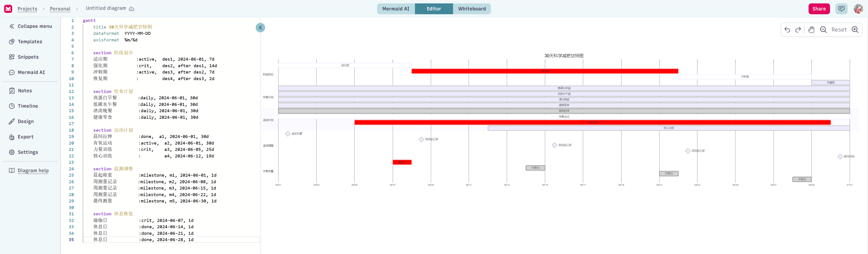
Task: Collapse the code editor panel
Action: click(260, 28)
